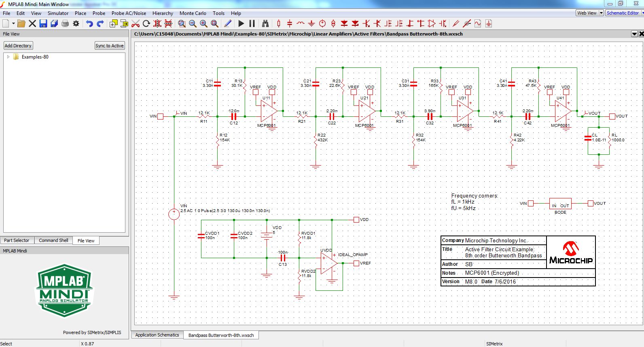Open the Web View dropdown arrow

(601, 13)
